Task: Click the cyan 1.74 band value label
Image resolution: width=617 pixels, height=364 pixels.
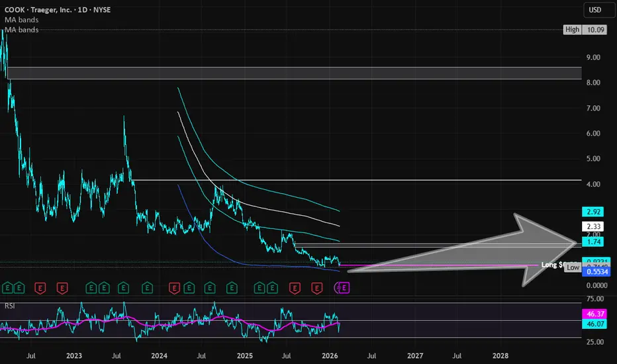Action: [593, 242]
